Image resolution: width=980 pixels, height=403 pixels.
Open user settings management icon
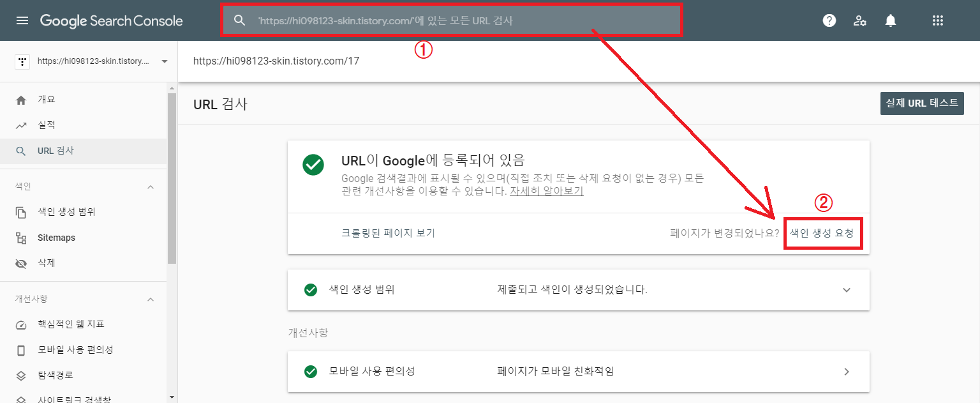tap(860, 20)
